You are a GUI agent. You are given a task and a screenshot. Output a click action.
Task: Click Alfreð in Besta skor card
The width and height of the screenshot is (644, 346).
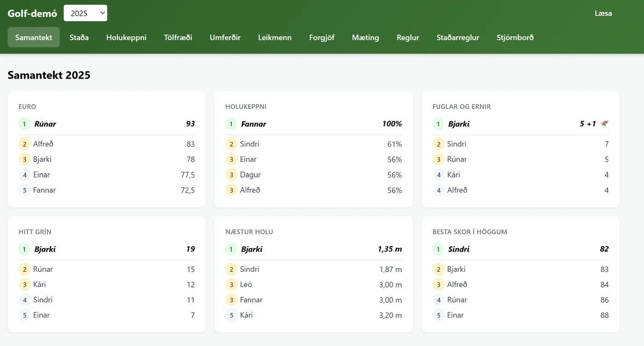(x=457, y=284)
